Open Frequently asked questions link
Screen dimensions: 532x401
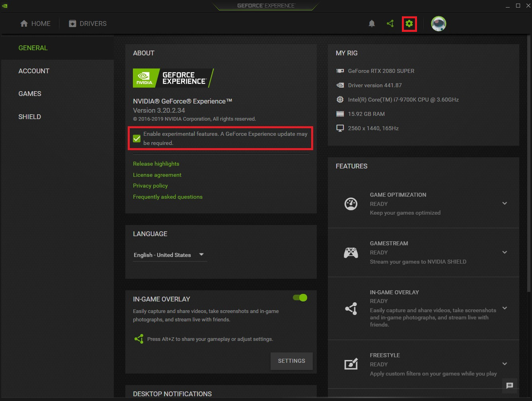tap(168, 197)
